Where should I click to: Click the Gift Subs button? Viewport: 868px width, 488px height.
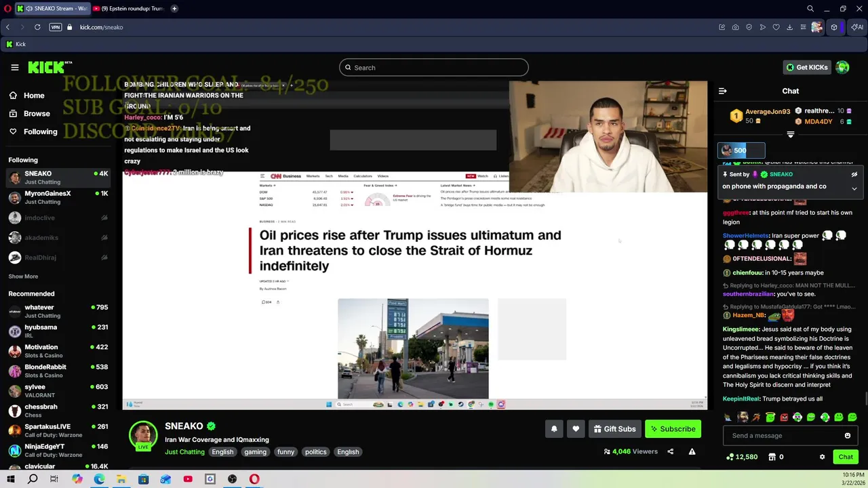[614, 428]
